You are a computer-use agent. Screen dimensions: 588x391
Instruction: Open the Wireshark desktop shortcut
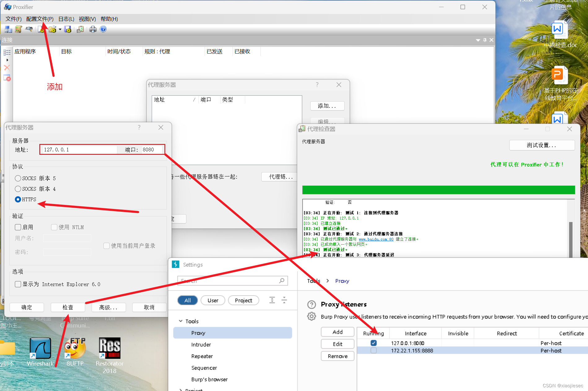coord(40,352)
